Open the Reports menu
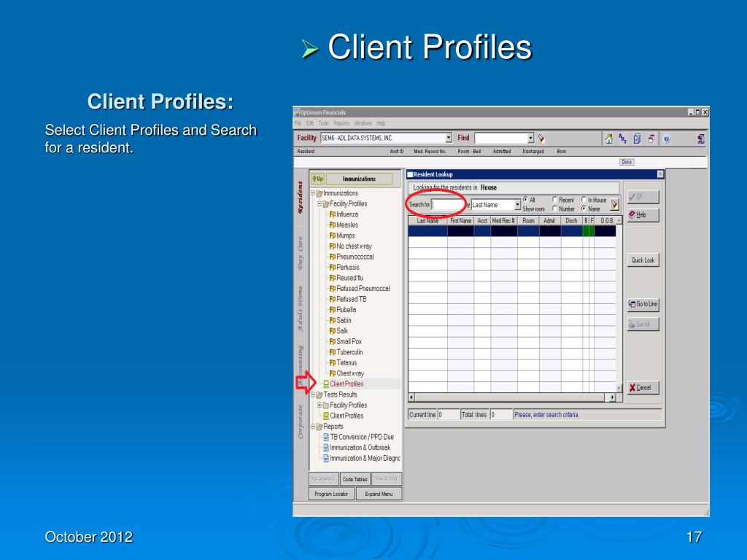This screenshot has height=560, width=747. click(x=341, y=122)
